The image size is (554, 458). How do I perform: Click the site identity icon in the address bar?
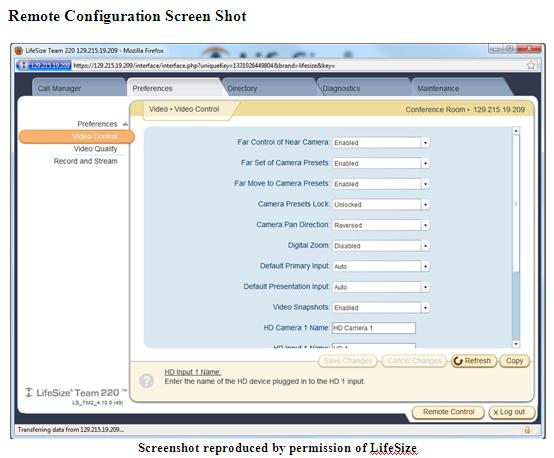coord(23,65)
